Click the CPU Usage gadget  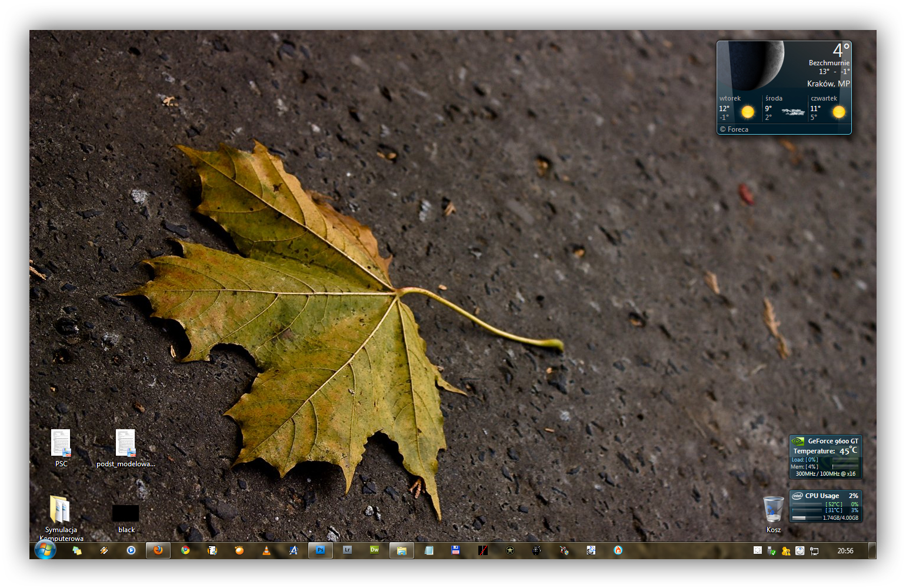click(825, 506)
